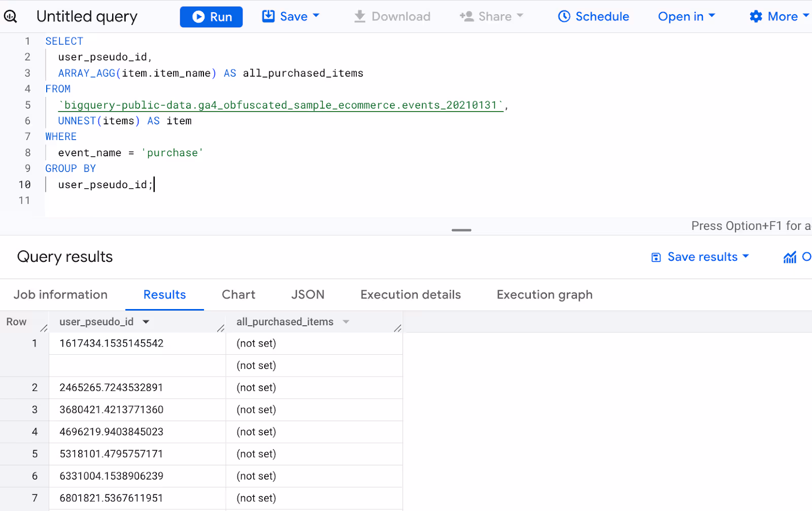Open the Open in dropdown menu
This screenshot has height=511, width=812.
687,16
